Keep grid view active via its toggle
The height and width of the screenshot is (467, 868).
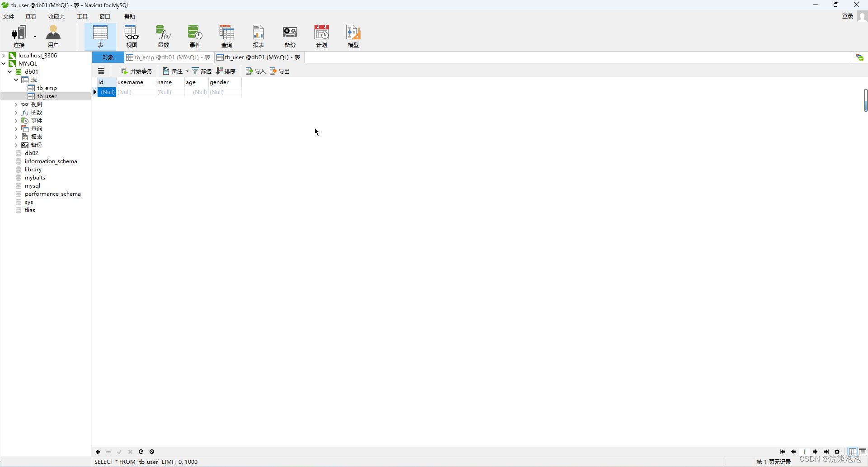pyautogui.click(x=852, y=452)
